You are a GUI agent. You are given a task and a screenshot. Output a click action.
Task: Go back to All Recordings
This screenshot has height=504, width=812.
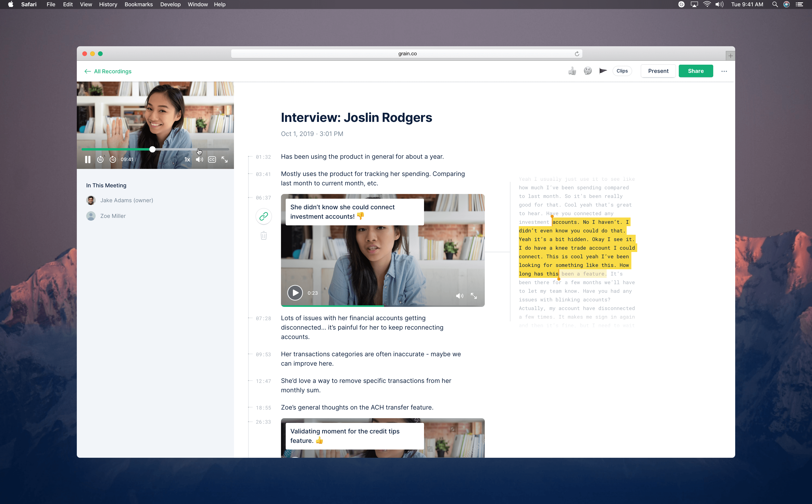[x=108, y=71]
